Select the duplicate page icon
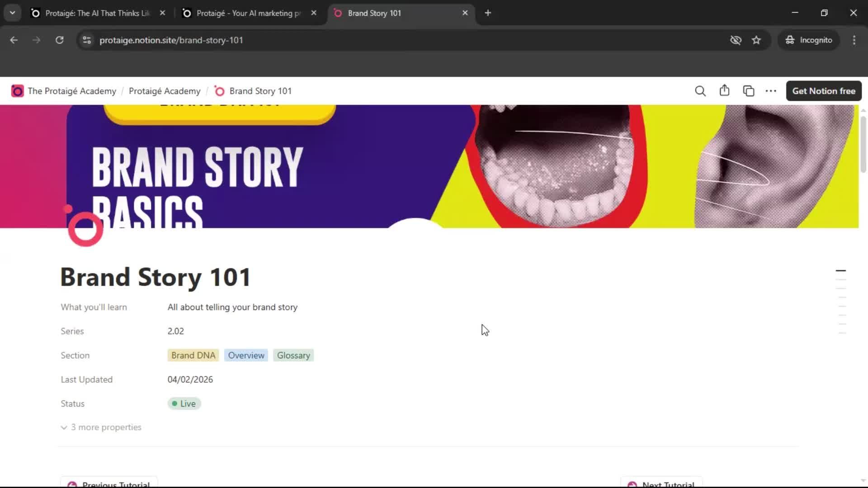This screenshot has width=868, height=488. [749, 91]
